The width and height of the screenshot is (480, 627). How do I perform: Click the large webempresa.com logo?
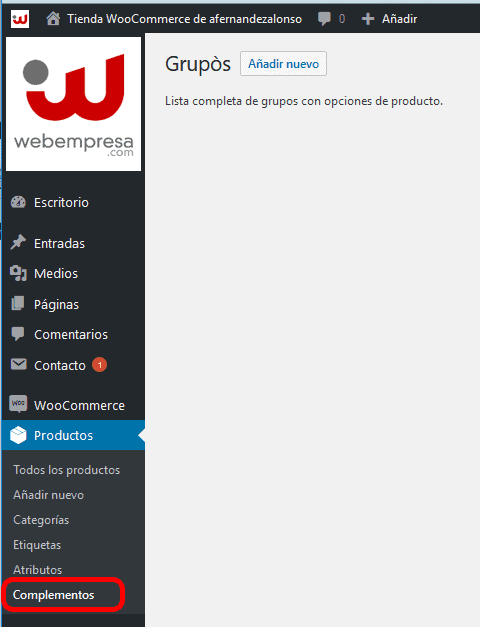pos(74,104)
